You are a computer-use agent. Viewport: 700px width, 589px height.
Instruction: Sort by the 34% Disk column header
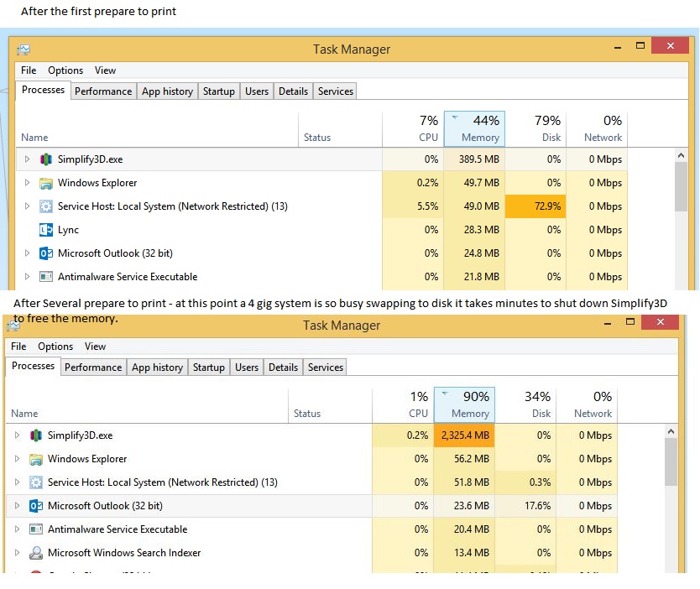[x=525, y=404]
